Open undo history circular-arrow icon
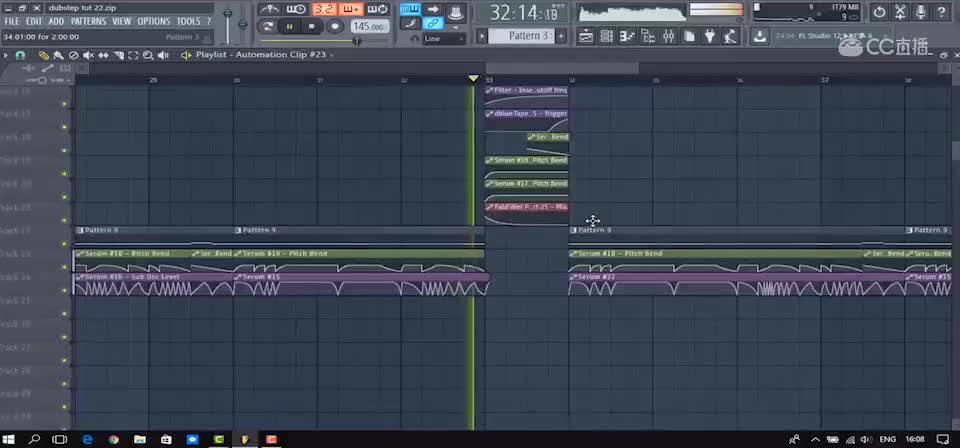The height and width of the screenshot is (448, 960). coord(880,12)
